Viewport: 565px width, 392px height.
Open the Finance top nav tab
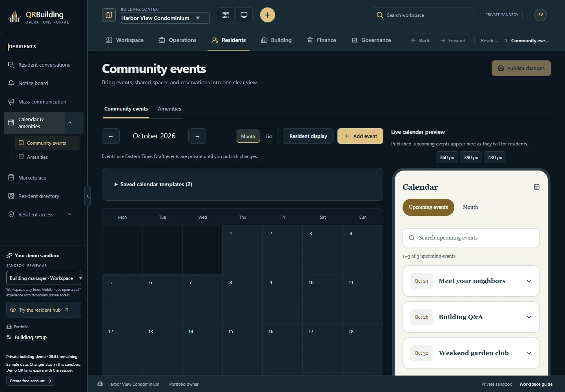pos(321,40)
